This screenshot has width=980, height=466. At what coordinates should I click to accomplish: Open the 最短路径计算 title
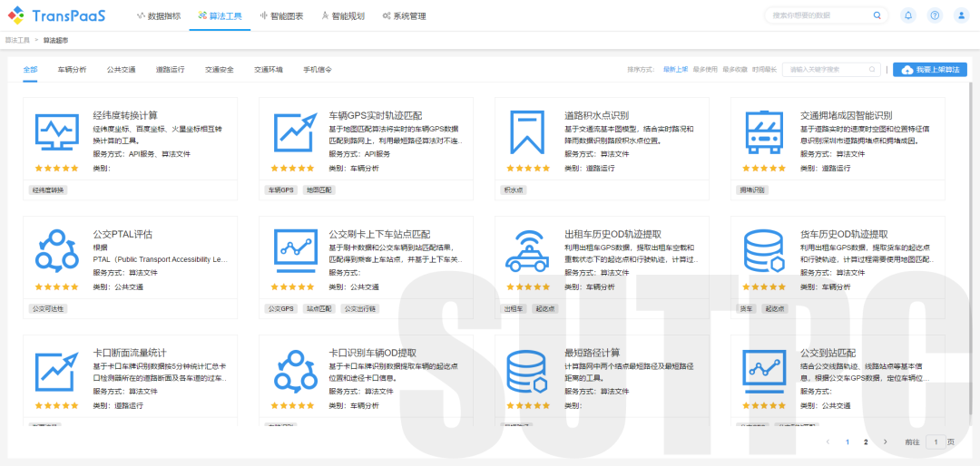[592, 353]
